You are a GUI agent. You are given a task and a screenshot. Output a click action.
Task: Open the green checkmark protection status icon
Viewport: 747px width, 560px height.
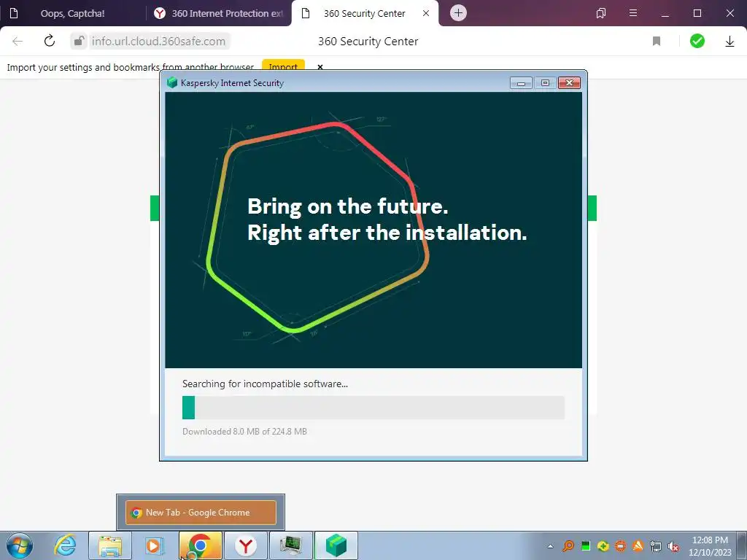coord(697,41)
